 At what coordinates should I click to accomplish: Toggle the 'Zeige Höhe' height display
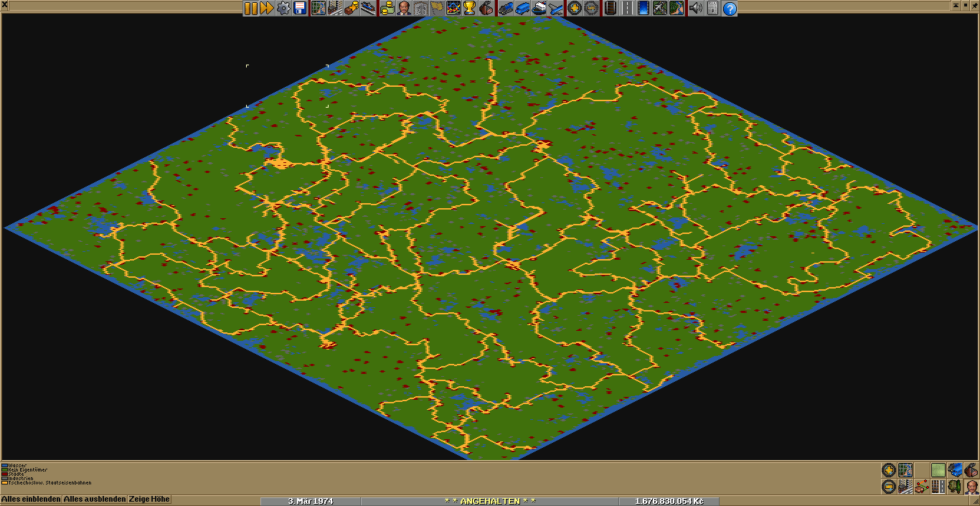(150, 500)
